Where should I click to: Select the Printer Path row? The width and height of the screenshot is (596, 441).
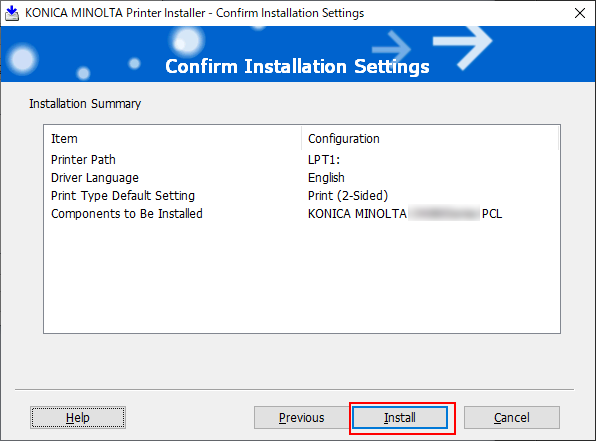[301, 160]
